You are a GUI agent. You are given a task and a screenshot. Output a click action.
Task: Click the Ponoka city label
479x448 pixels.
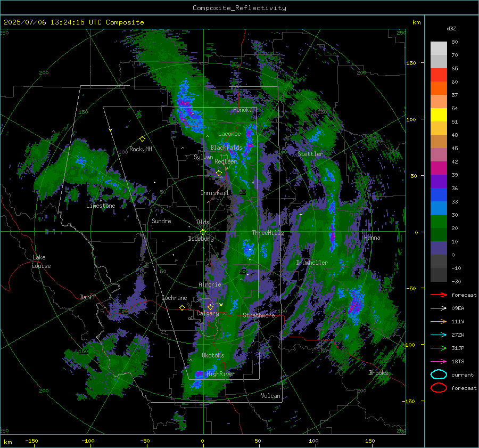point(243,110)
